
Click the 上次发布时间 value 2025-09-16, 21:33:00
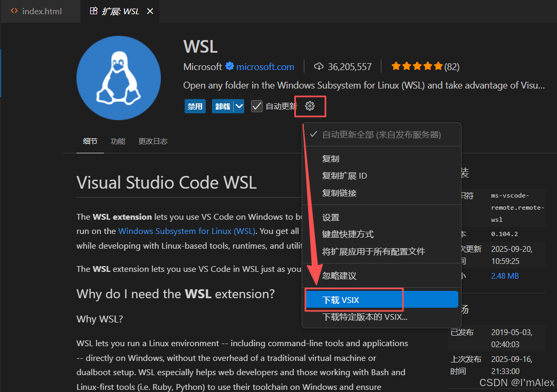point(512,366)
